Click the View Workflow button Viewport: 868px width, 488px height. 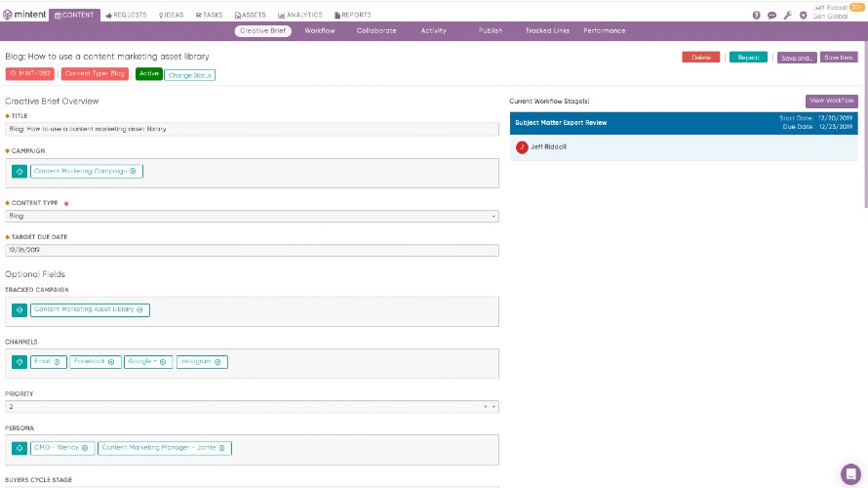(832, 101)
